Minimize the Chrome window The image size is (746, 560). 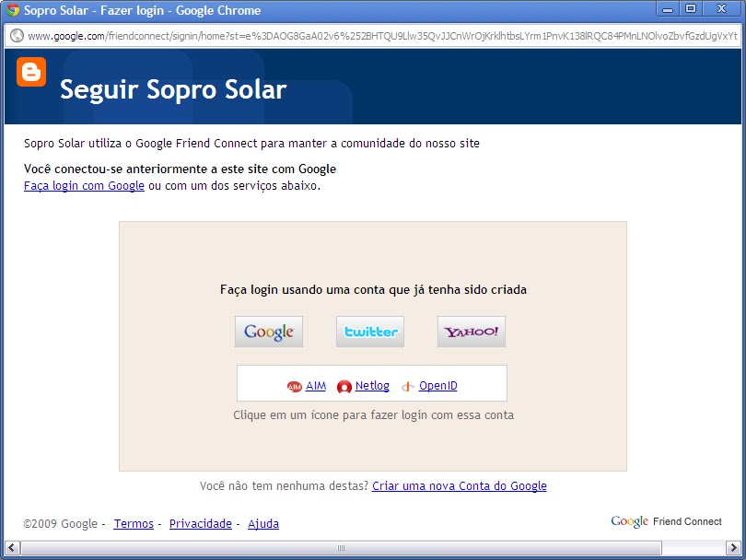668,8
